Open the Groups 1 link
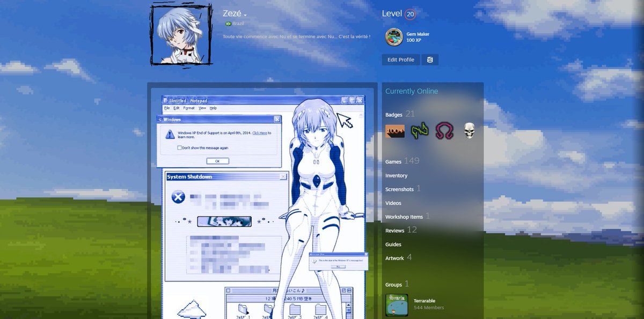 [x=397, y=284]
